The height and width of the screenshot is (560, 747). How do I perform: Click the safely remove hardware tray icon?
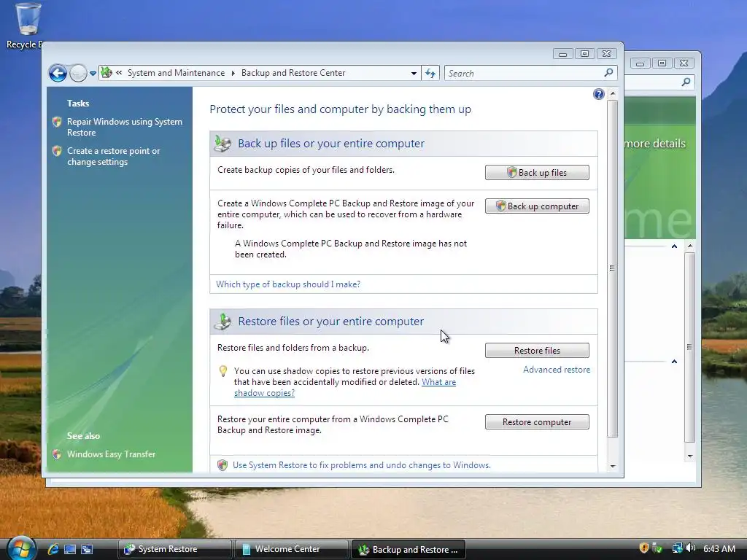click(657, 548)
